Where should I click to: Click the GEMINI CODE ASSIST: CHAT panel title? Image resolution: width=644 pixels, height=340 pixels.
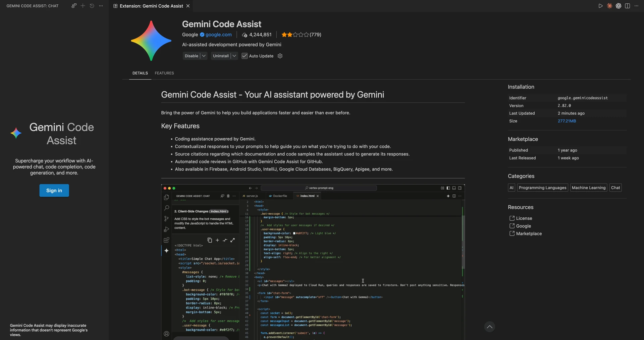coord(33,6)
